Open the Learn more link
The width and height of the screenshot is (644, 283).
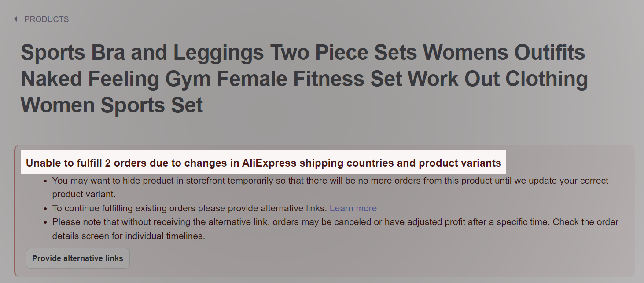point(353,208)
